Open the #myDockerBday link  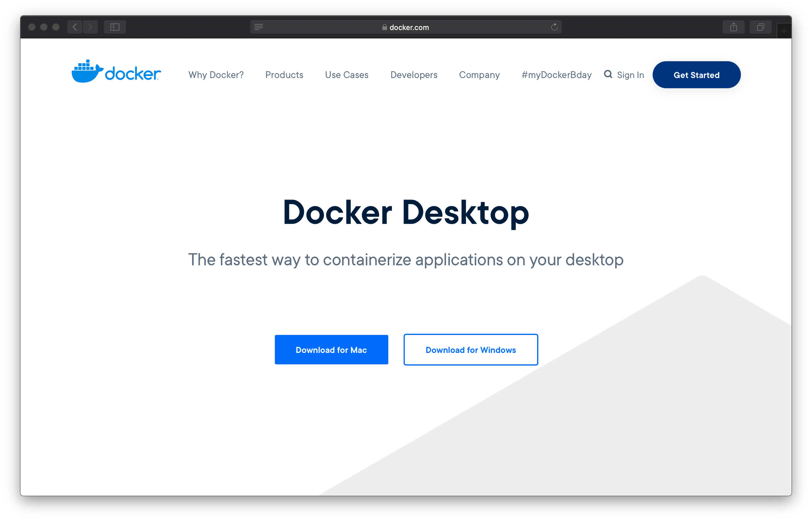[x=556, y=75]
